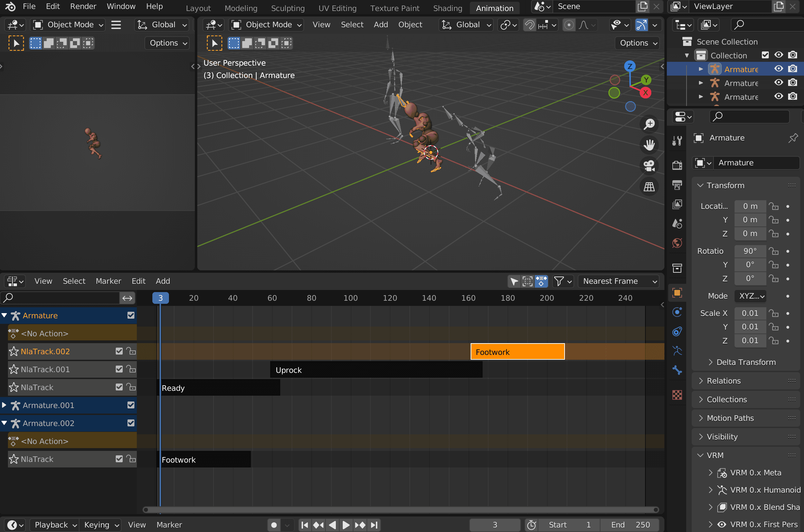Open the Render menu
Screen dimensions: 804x532
(83, 6)
